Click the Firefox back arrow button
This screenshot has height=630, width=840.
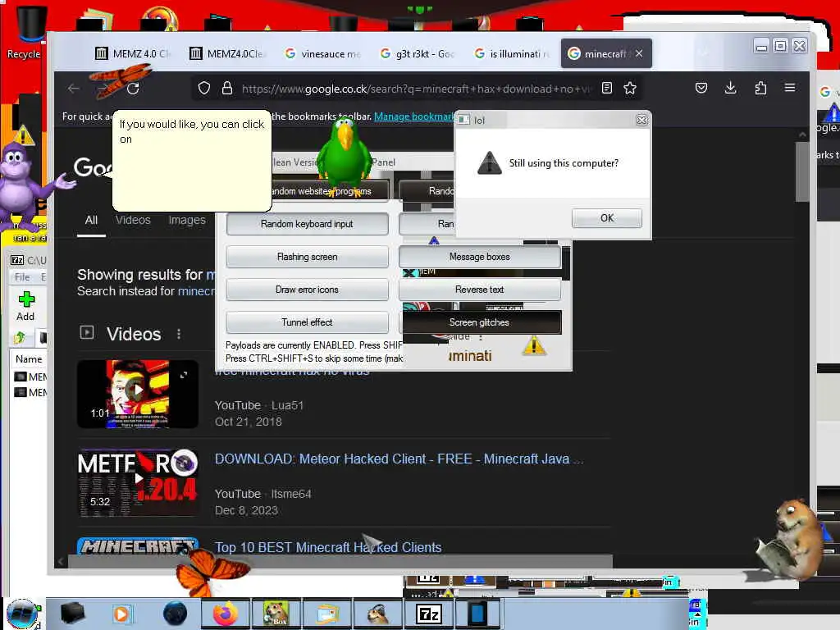coord(73,89)
